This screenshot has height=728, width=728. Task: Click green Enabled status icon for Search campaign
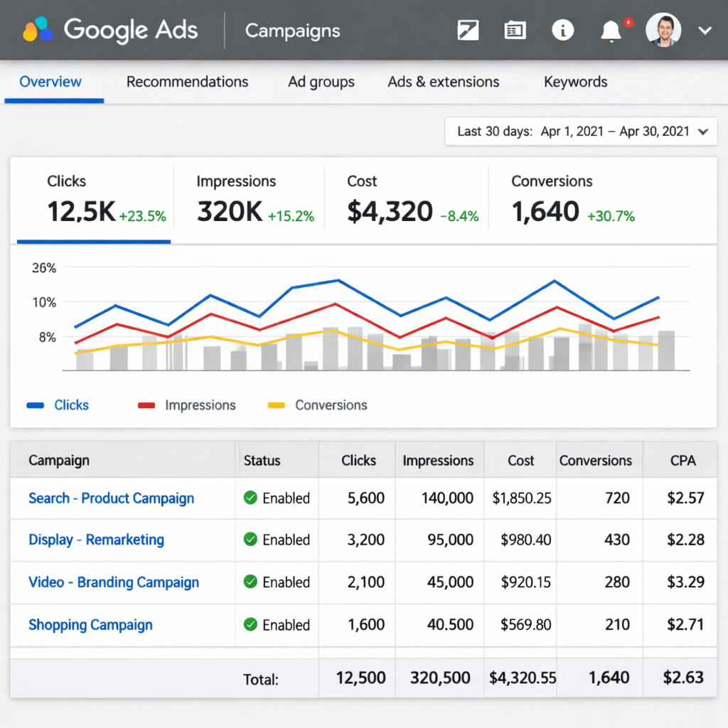tap(250, 498)
